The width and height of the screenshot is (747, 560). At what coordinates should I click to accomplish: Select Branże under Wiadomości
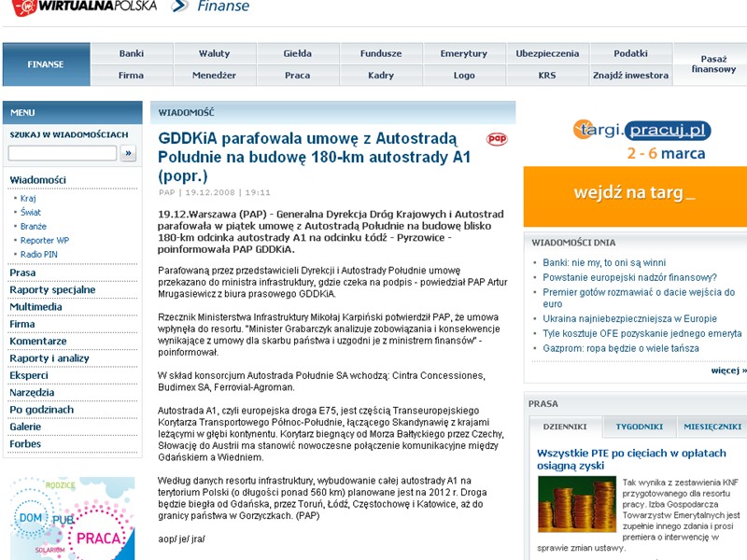pos(34,226)
